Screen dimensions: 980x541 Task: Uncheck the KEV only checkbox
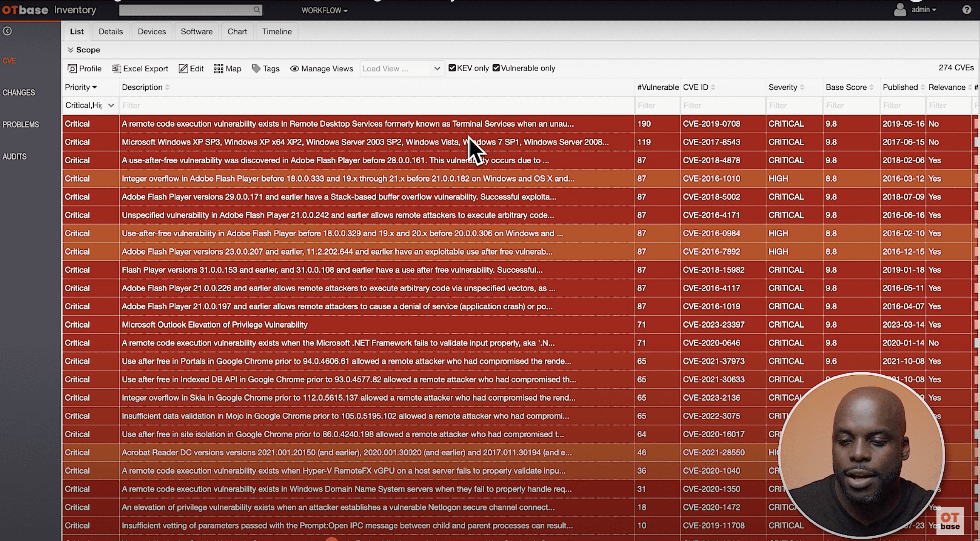[x=452, y=68]
